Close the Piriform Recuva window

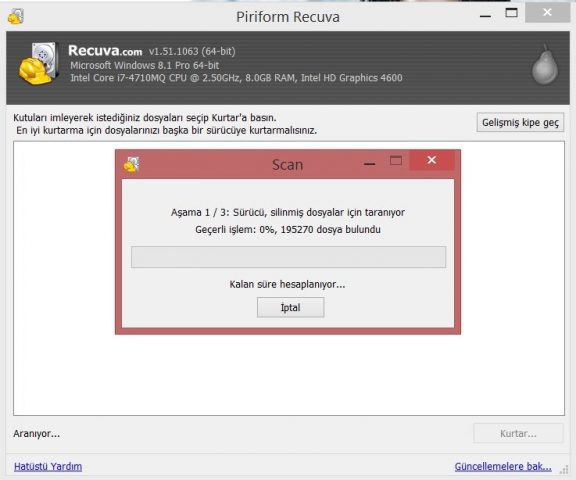tap(547, 12)
